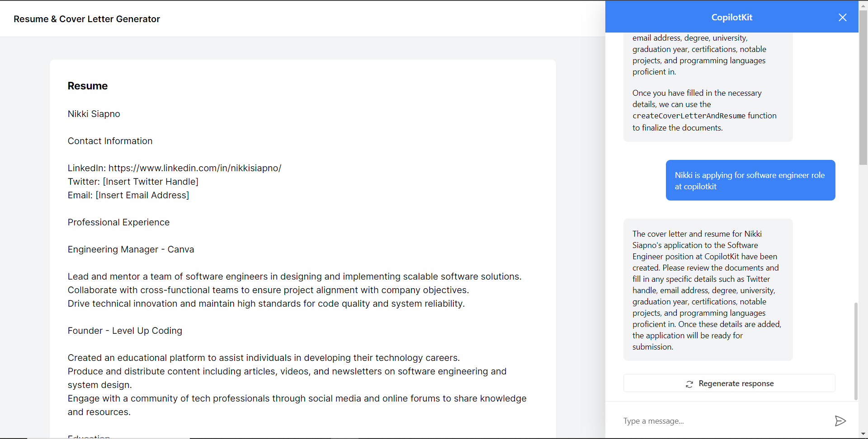Click the page scrollbar up arrow

point(863,5)
